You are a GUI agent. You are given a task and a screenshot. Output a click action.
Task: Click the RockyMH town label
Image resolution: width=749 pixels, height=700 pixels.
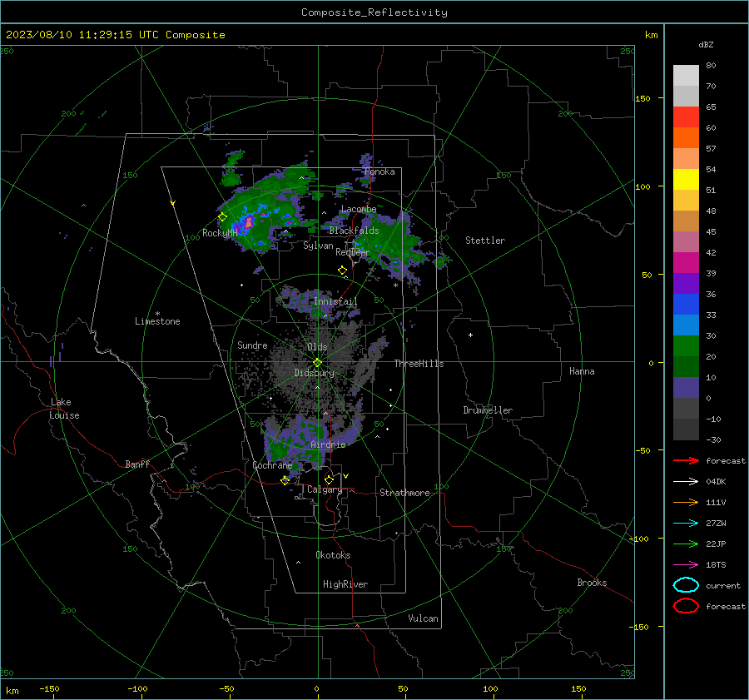coord(220,233)
